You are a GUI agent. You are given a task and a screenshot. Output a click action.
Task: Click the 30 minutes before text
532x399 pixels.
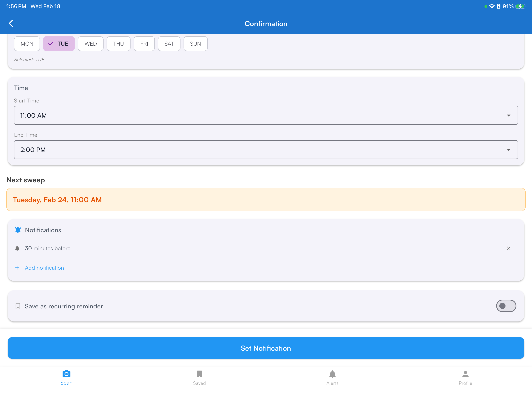click(x=48, y=248)
